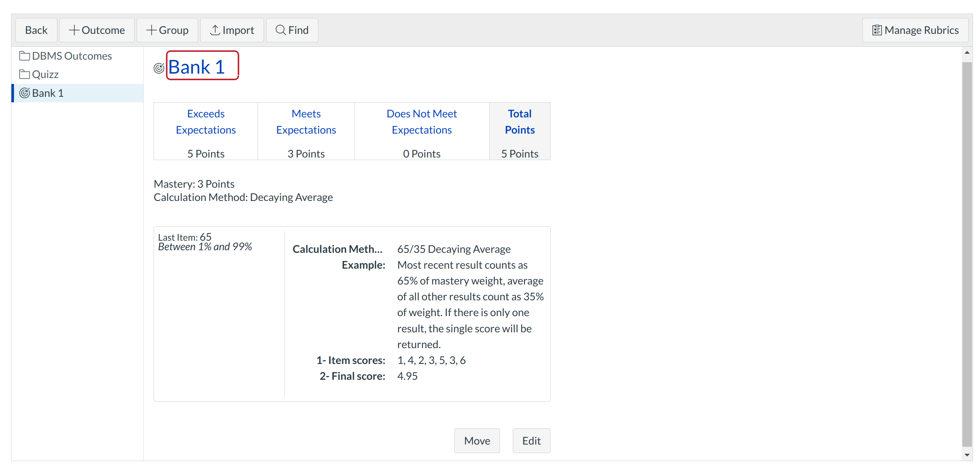Open the Move outcome dialog

coord(476,441)
